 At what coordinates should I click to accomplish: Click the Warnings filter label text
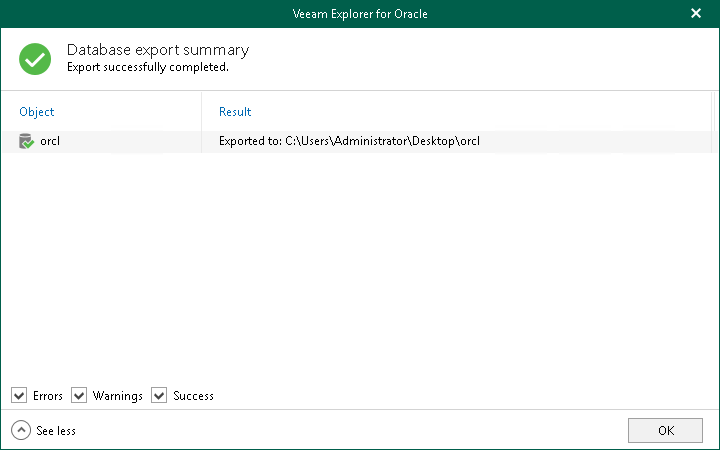pyautogui.click(x=118, y=396)
